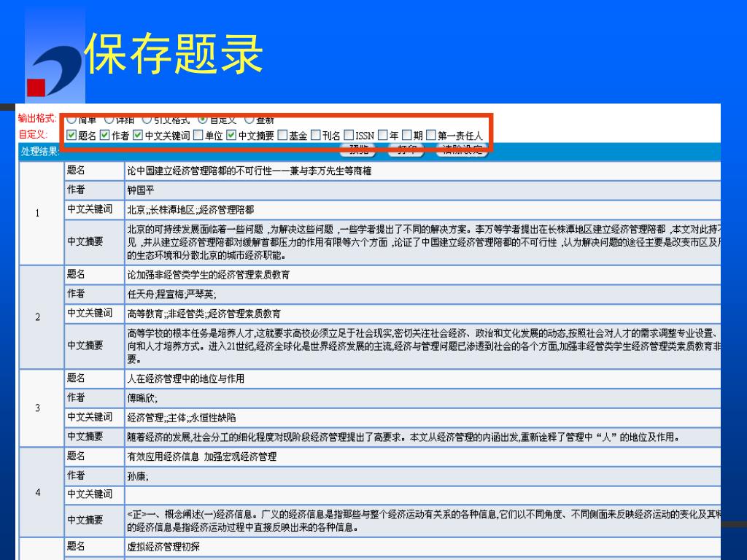Click authors 任天舟;程宣梅;严琴英;

pyautogui.click(x=172, y=295)
